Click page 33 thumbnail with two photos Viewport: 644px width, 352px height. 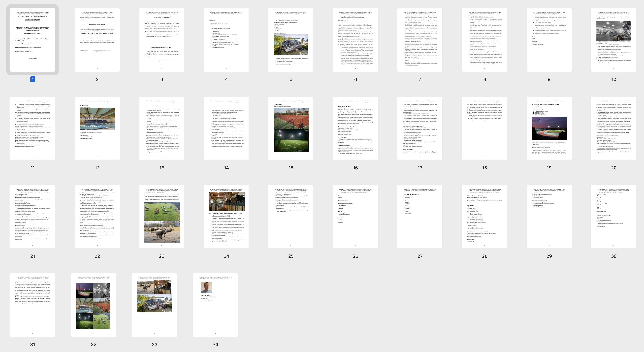(x=154, y=305)
